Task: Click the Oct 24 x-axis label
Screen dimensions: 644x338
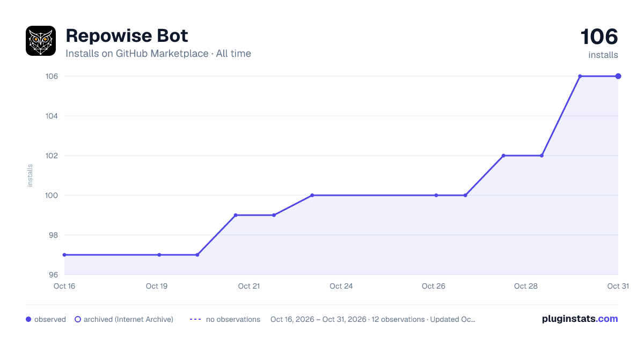Action: [x=341, y=286]
